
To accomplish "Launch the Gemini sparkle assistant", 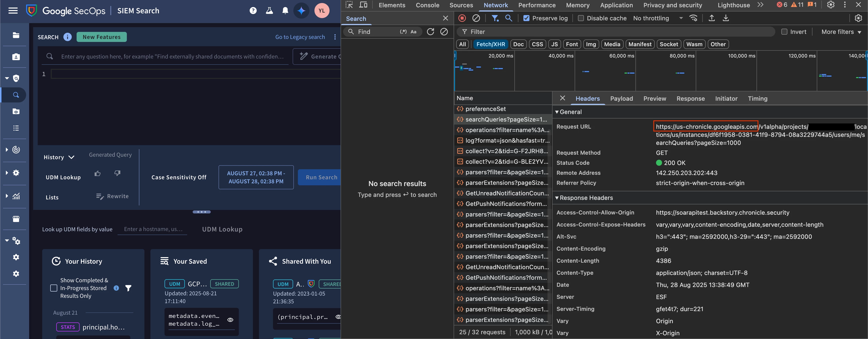I will point(302,11).
